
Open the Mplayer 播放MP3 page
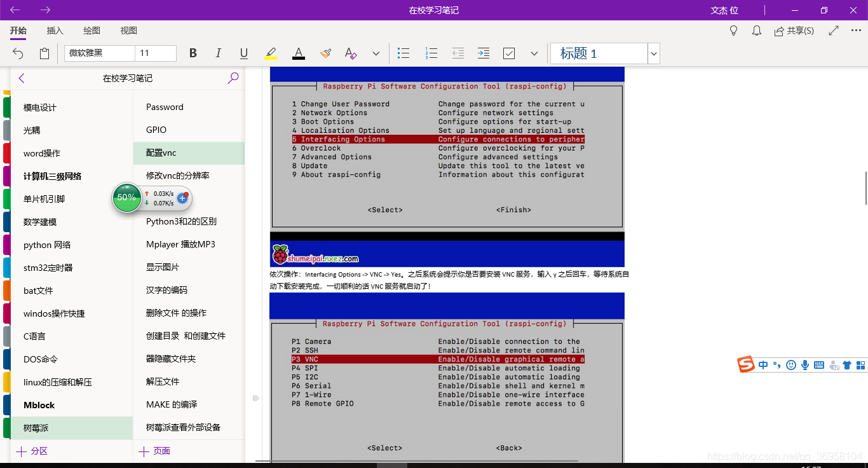click(x=189, y=244)
